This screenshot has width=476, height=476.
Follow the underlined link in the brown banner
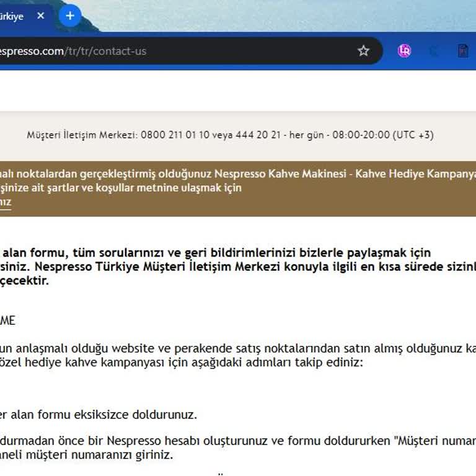coord(5,202)
